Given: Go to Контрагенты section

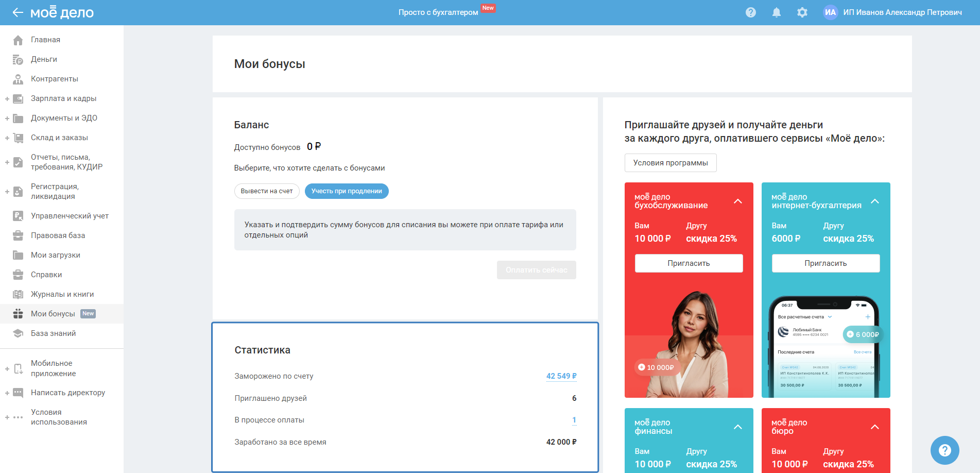Looking at the screenshot, I should (x=55, y=79).
